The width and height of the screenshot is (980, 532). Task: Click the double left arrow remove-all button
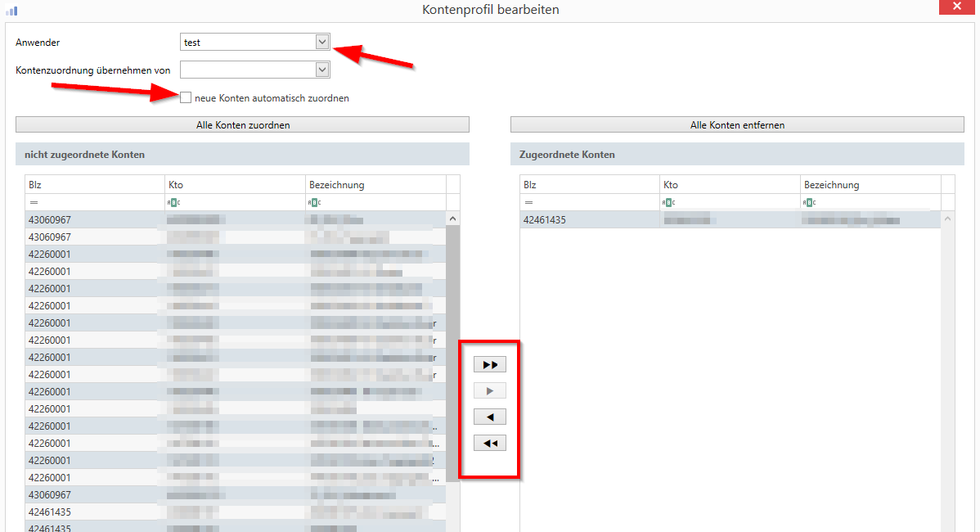[x=490, y=443]
